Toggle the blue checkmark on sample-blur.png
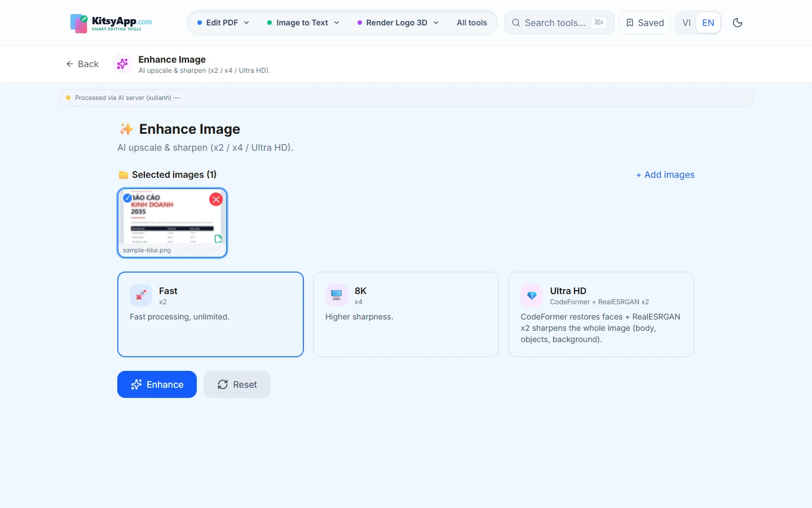 127,198
